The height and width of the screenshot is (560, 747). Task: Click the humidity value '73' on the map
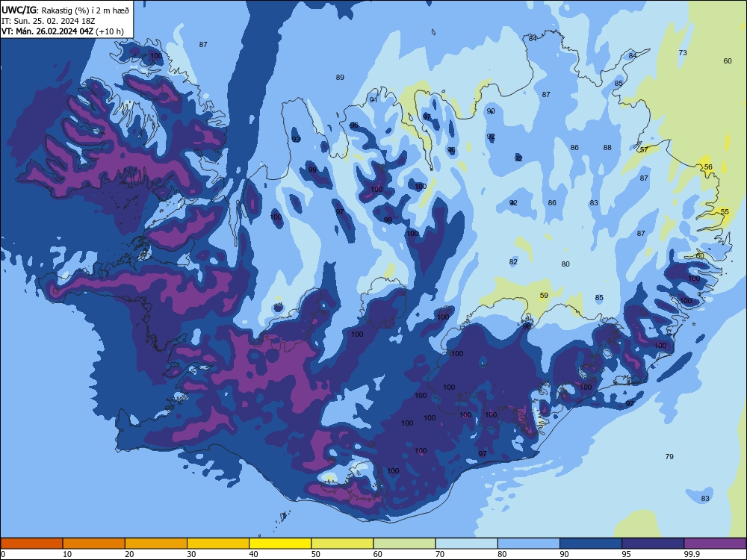pyautogui.click(x=683, y=53)
